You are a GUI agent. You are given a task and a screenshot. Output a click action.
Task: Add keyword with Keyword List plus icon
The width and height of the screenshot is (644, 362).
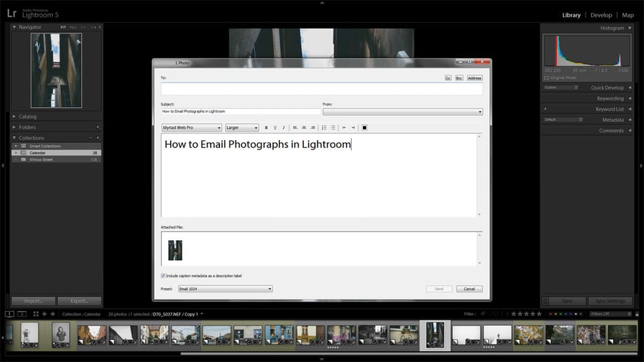pyautogui.click(x=545, y=109)
